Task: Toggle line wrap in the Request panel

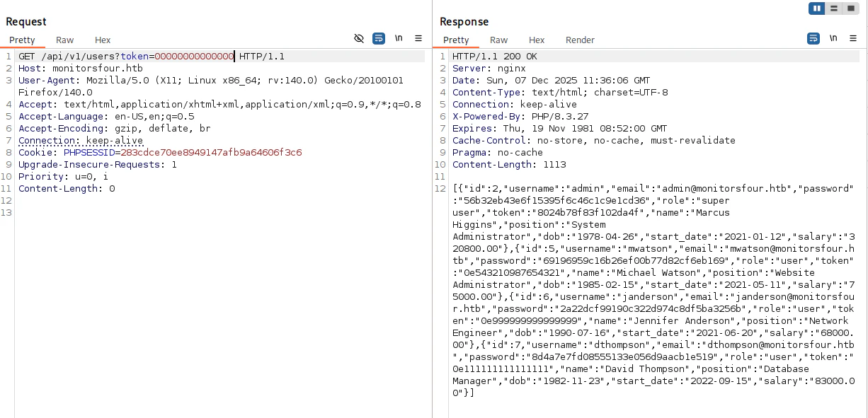Action: coord(379,38)
